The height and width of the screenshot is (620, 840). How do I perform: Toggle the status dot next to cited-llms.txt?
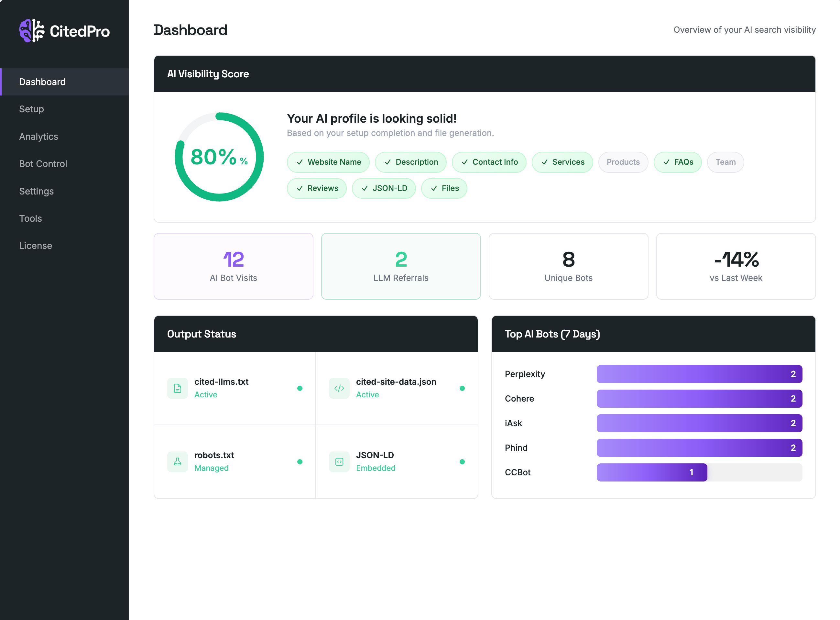(300, 388)
